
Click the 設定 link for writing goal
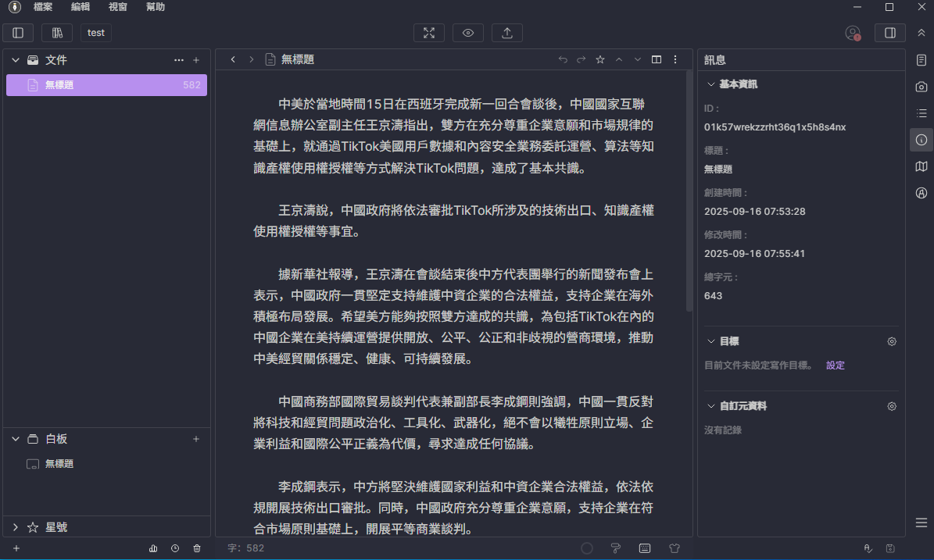[x=836, y=366]
